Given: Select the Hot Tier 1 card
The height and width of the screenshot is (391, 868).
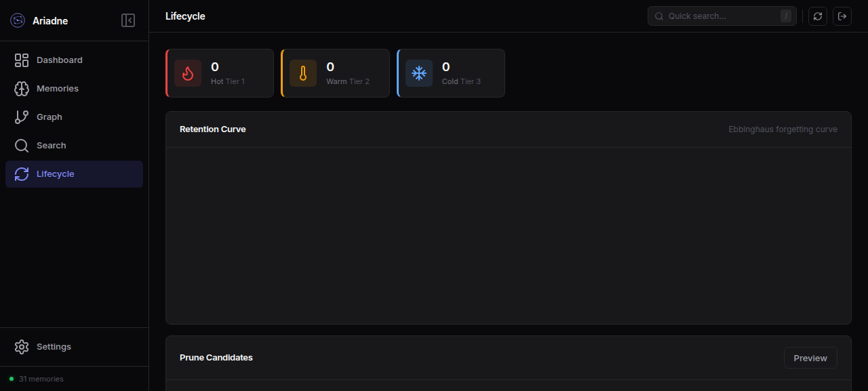Looking at the screenshot, I should coord(220,73).
